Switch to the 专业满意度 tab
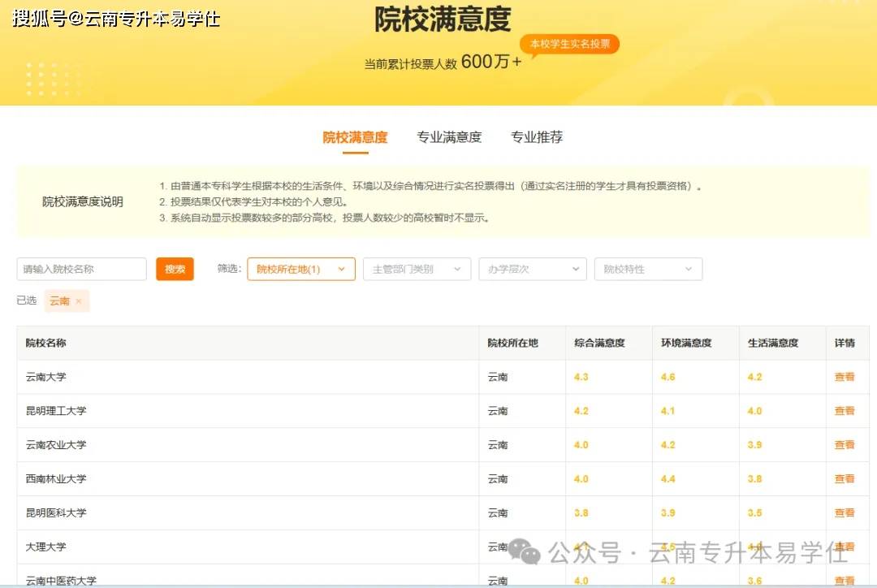The width and height of the screenshot is (877, 588). pos(449,137)
